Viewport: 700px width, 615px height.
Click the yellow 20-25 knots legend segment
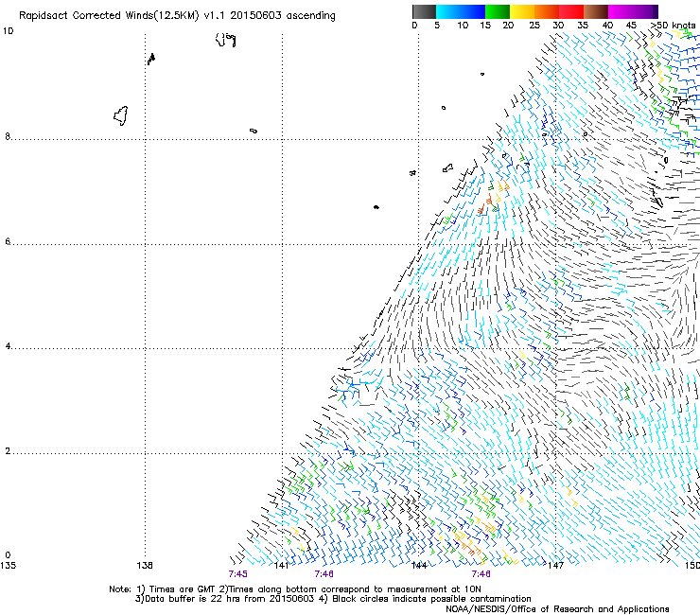coord(521,11)
